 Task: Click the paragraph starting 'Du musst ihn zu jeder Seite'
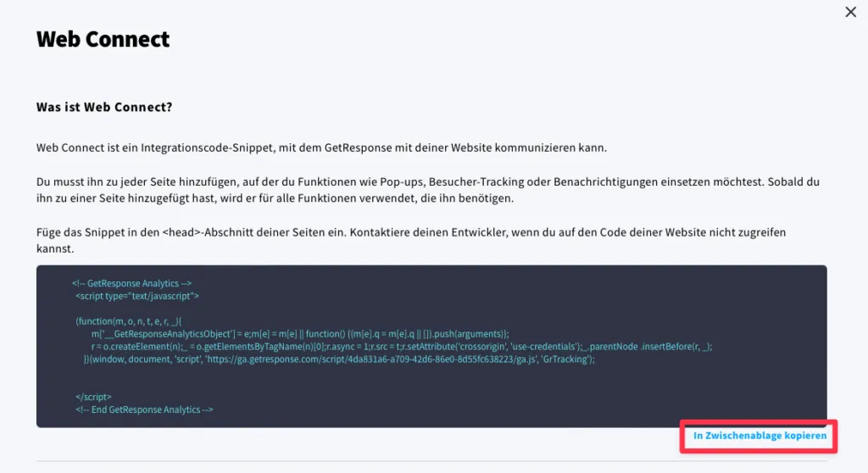[x=428, y=190]
